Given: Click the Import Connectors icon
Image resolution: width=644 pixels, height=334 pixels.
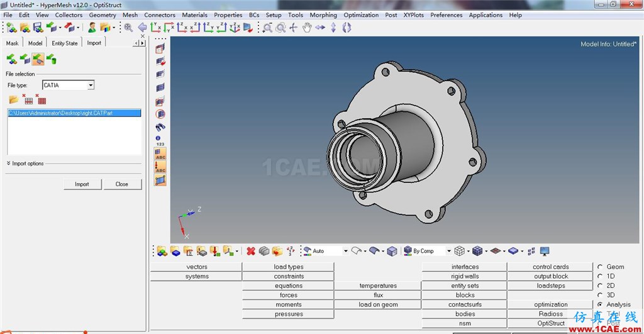Looking at the screenshot, I should tap(51, 59).
